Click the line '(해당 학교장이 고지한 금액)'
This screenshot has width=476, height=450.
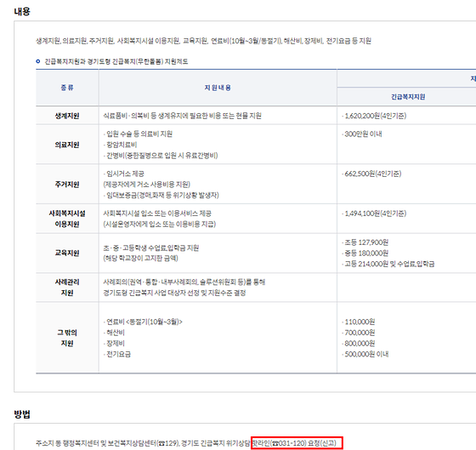[140, 259]
